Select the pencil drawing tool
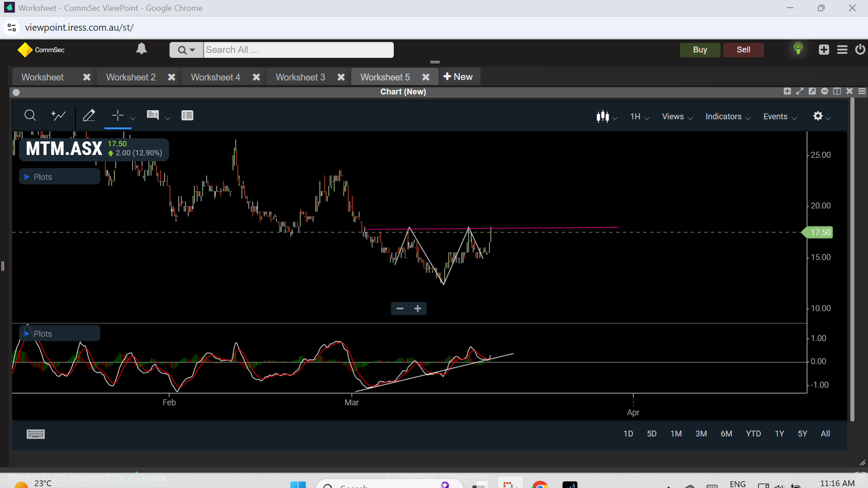868x488 pixels. pyautogui.click(x=89, y=116)
